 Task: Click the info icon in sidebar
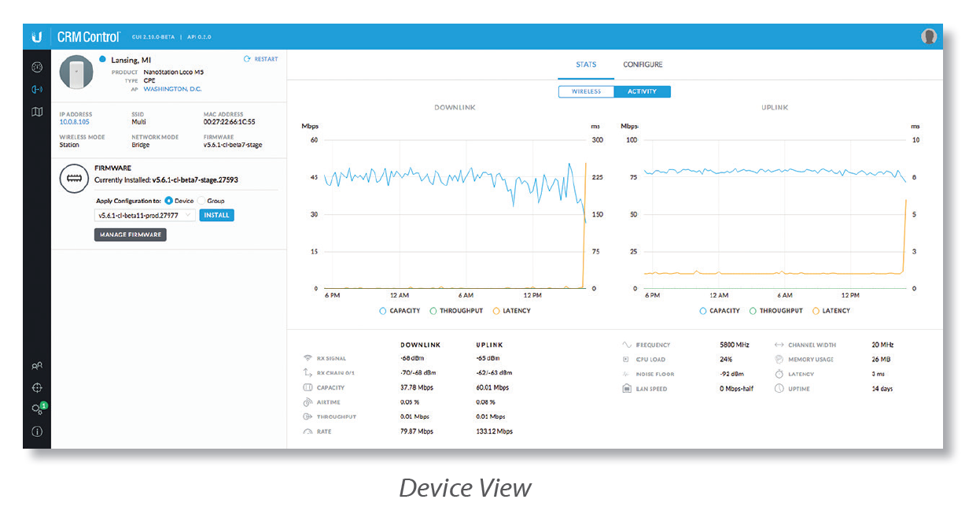click(x=37, y=431)
